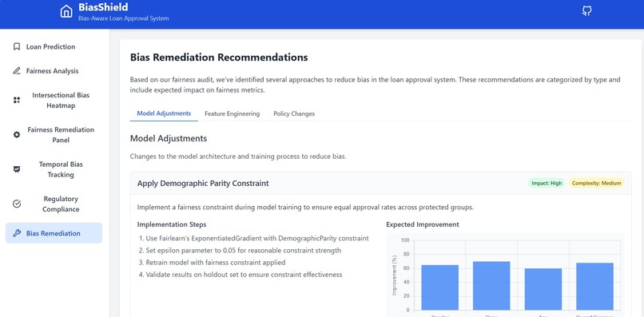Click the Bias-Aware Loan Approval System subtitle
The image size is (644, 317).
click(123, 18)
